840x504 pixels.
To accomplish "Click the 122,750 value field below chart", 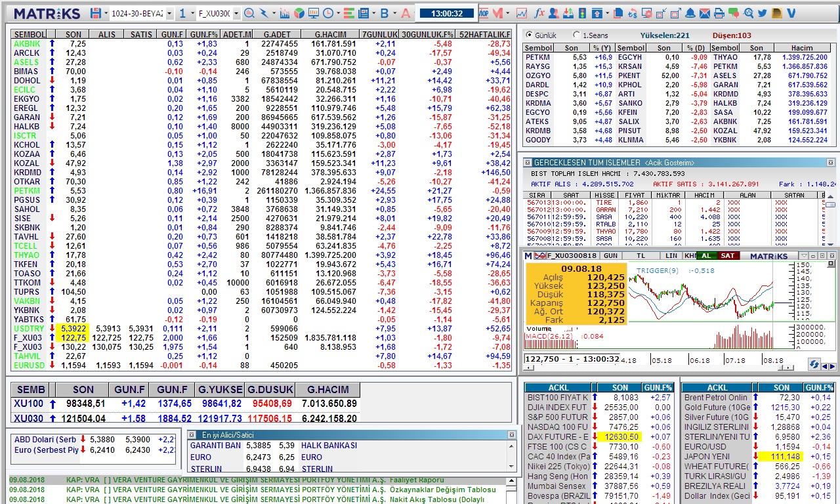I will (x=572, y=359).
